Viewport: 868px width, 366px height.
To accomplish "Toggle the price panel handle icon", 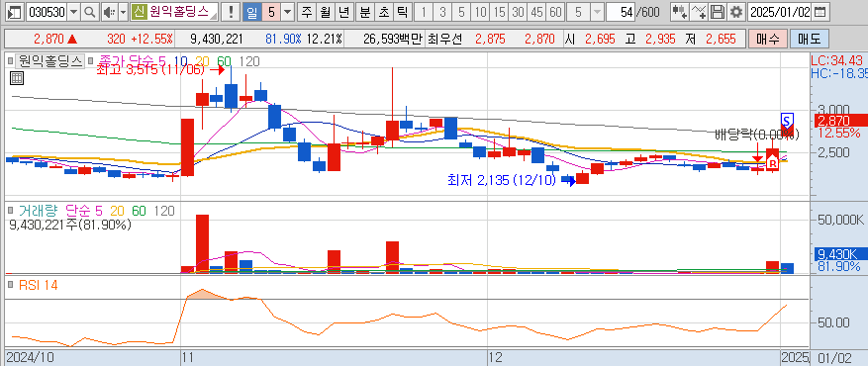I will [x=10, y=59].
